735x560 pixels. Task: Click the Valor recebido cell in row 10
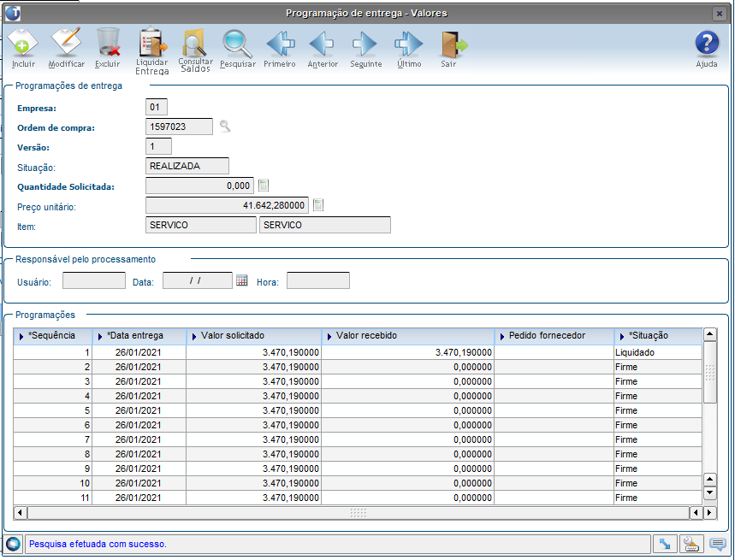coord(408,483)
